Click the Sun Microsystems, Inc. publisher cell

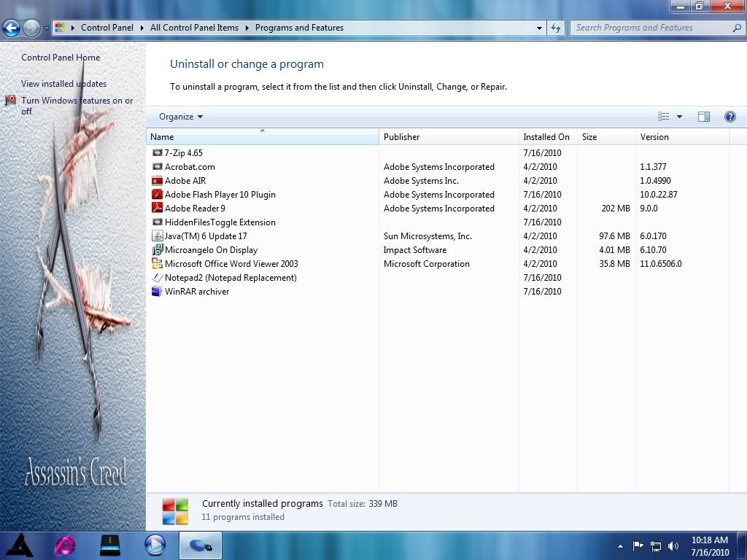tap(427, 236)
